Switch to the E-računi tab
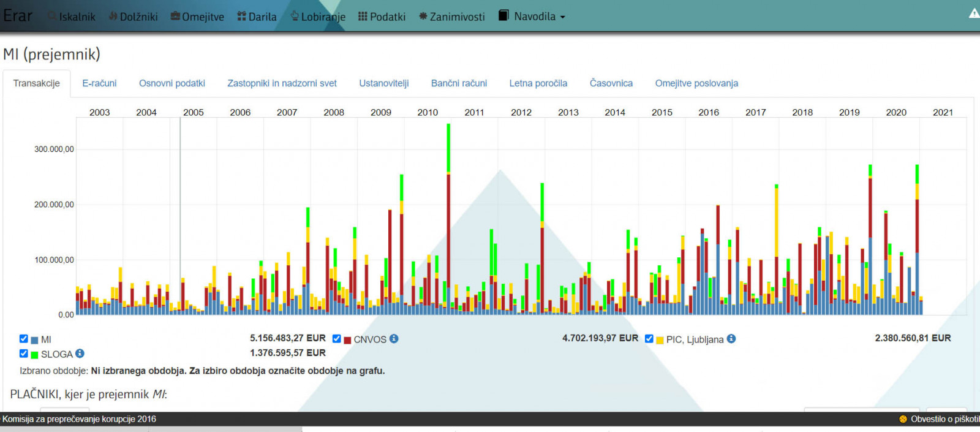Screen dimensions: 980x432 (x=99, y=83)
